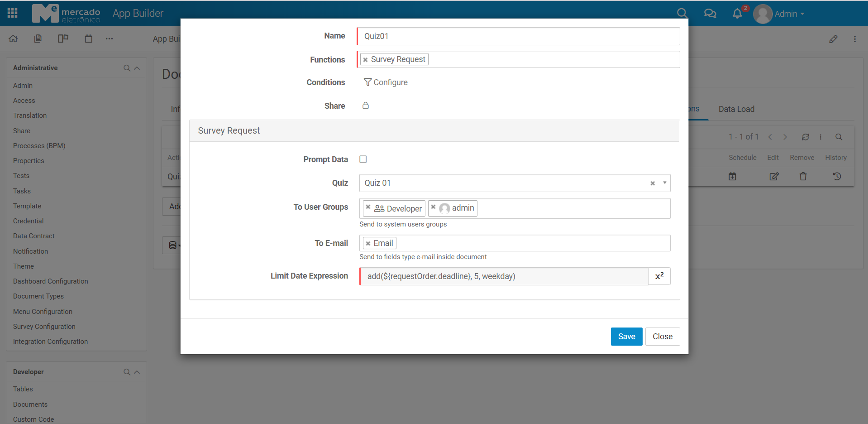Click the Remove trash icon
The height and width of the screenshot is (424, 868).
803,176
